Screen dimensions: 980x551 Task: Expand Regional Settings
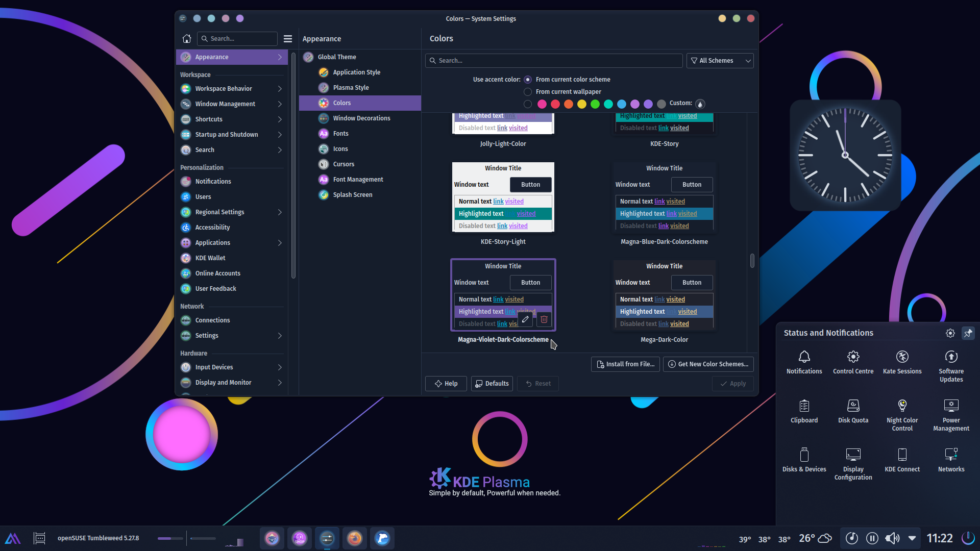(280, 212)
